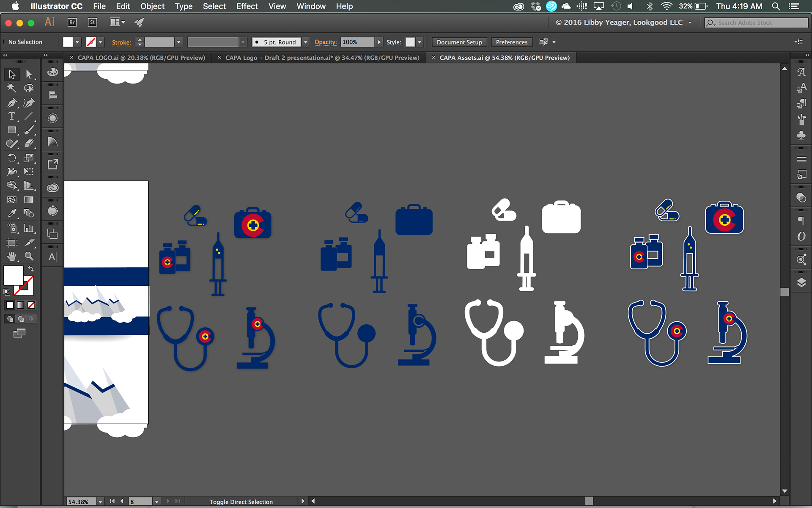Select the Line Segment tool

(x=28, y=116)
